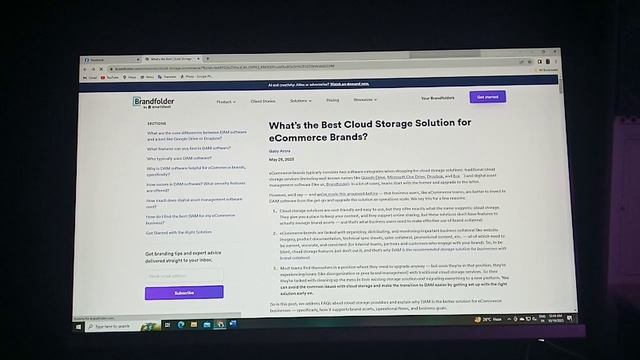The width and height of the screenshot is (640, 360).
Task: Click the Brandfolder logo
Action: coord(153,102)
